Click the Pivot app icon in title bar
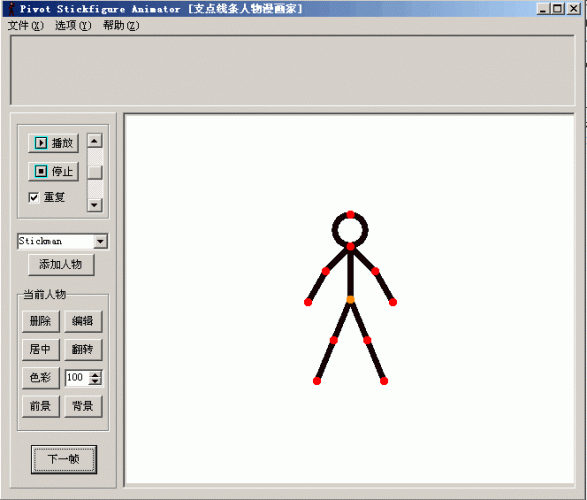 (x=12, y=9)
